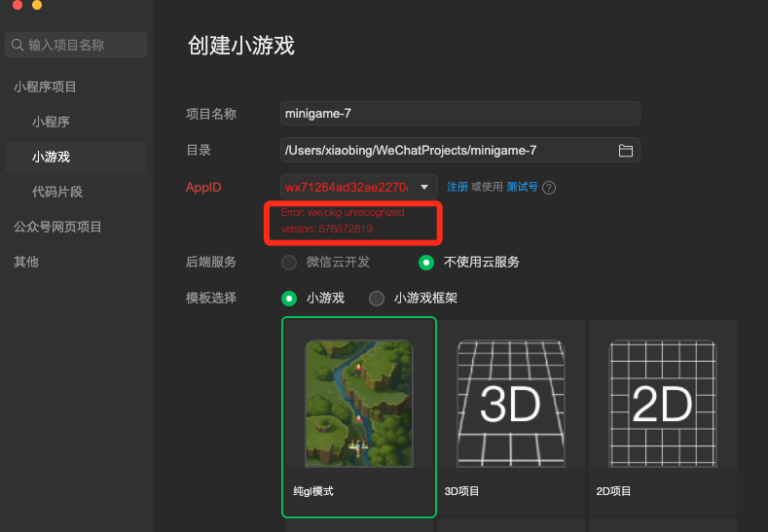The width and height of the screenshot is (768, 532).
Task: Choose 小游戏 template radio option
Action: 289,298
